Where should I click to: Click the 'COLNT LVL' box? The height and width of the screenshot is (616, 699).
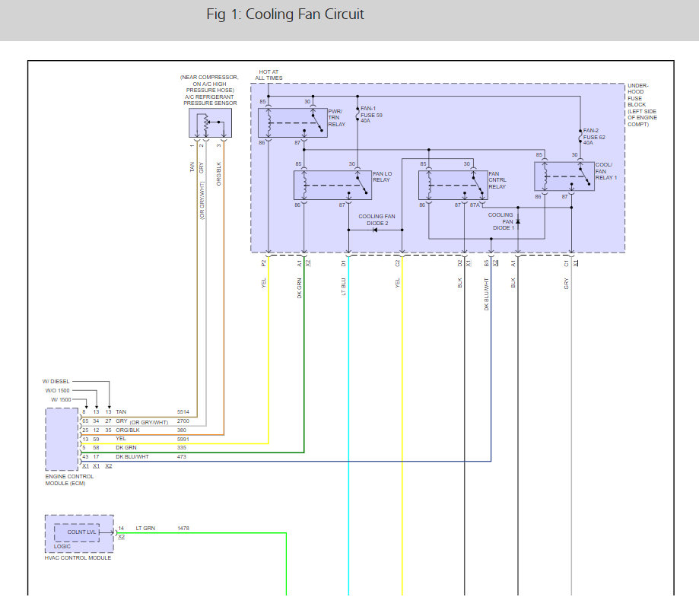click(77, 532)
